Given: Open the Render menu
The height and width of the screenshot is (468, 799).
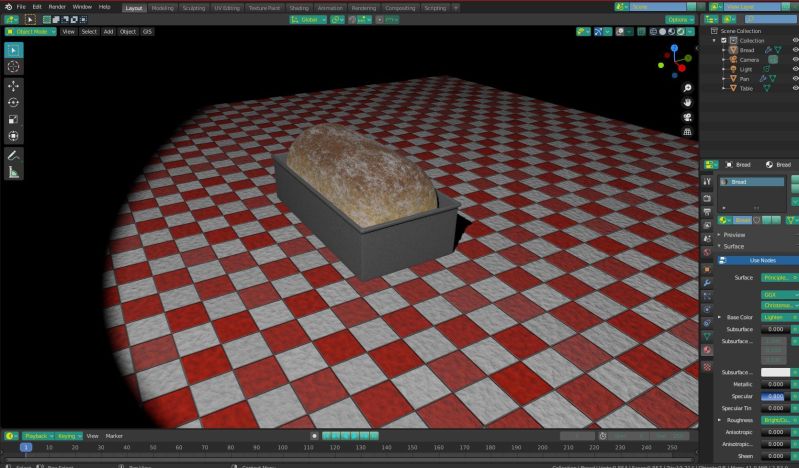Looking at the screenshot, I should coord(57,7).
